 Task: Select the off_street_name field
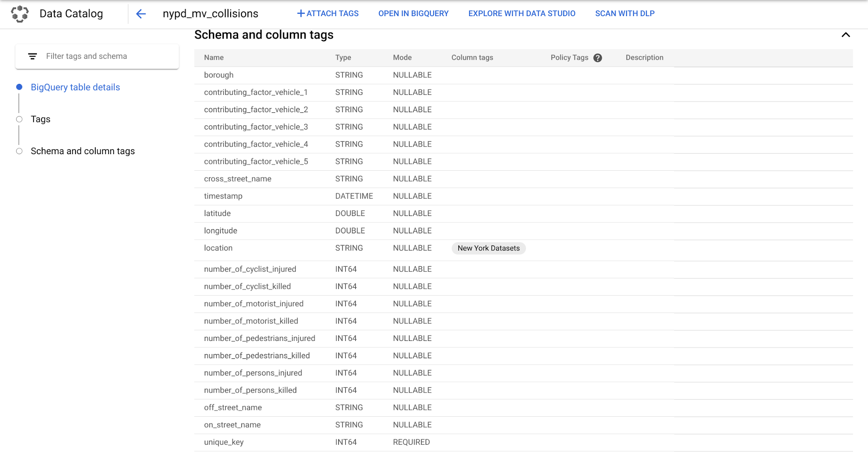[233, 408]
